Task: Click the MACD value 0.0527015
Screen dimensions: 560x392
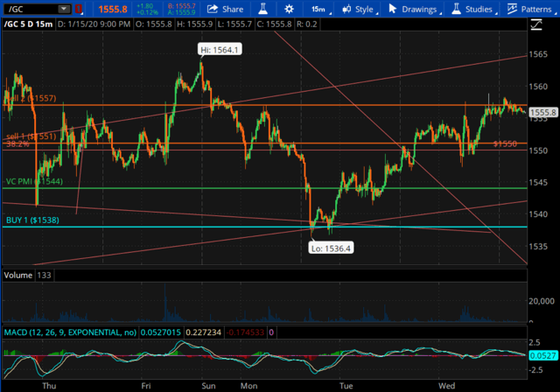Action: [161, 332]
